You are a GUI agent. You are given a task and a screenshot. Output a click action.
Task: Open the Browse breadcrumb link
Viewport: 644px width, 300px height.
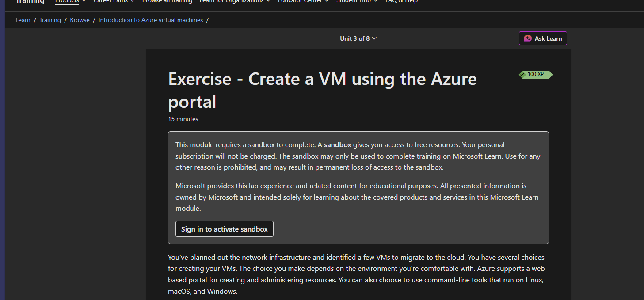point(80,20)
